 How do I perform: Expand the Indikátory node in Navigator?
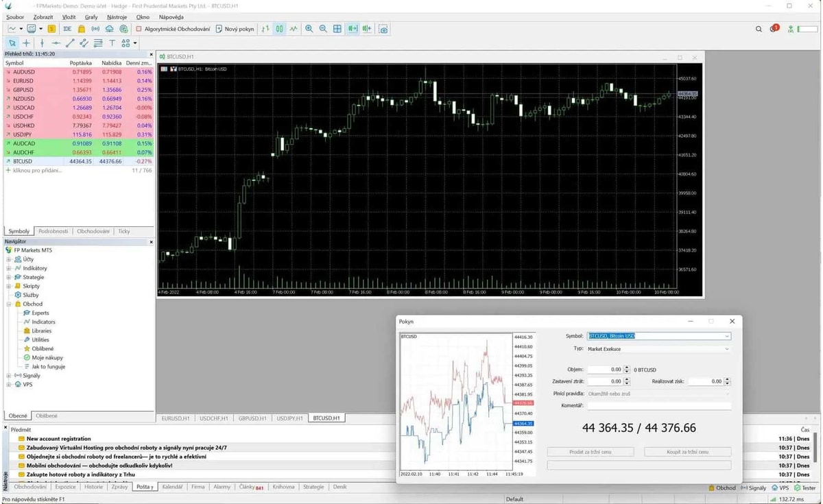(9, 268)
